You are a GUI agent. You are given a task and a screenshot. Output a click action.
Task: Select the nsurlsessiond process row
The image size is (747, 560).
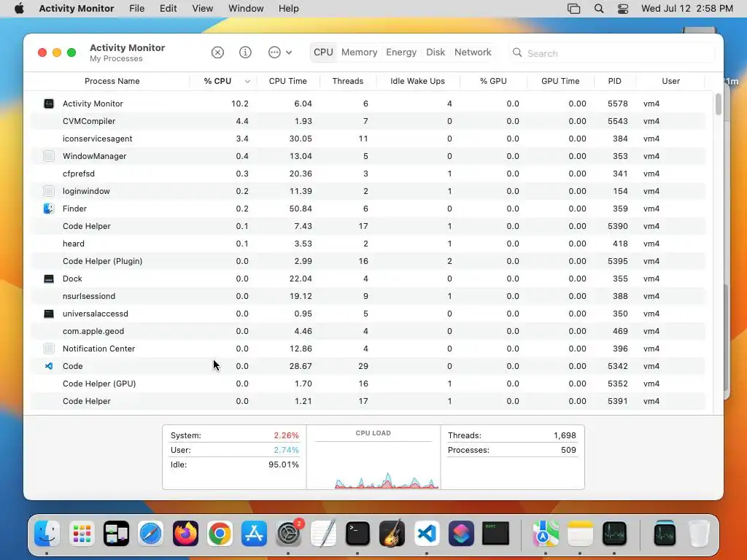point(368,296)
